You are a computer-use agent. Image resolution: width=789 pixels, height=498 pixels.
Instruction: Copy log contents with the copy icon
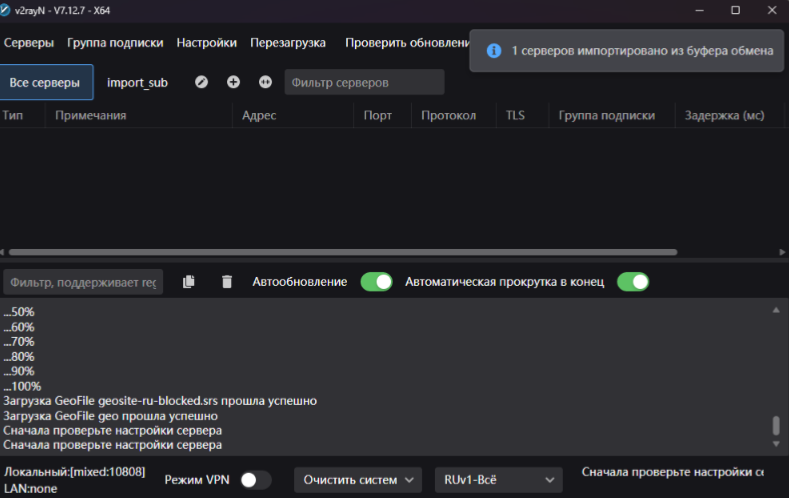189,282
